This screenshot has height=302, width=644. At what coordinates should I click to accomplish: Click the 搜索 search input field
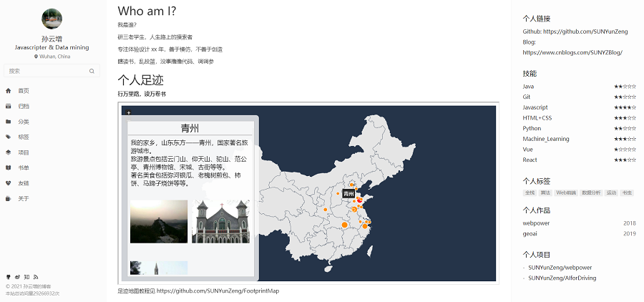pos(47,71)
